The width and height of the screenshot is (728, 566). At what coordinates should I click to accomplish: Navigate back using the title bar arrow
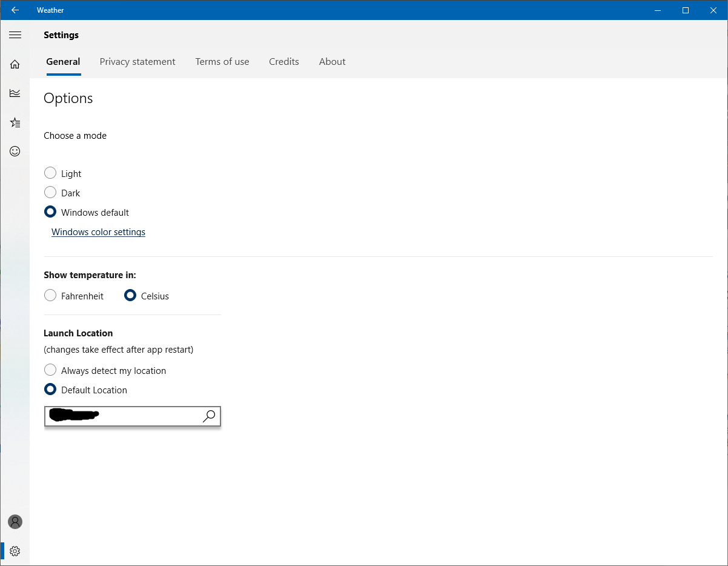(x=15, y=10)
